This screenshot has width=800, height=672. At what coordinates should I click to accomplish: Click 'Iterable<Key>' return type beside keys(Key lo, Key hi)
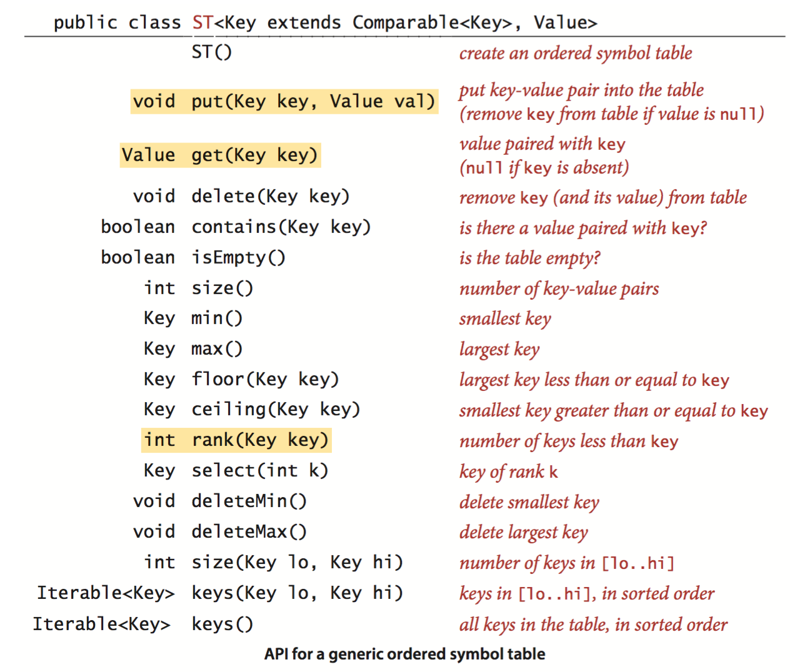point(106,593)
